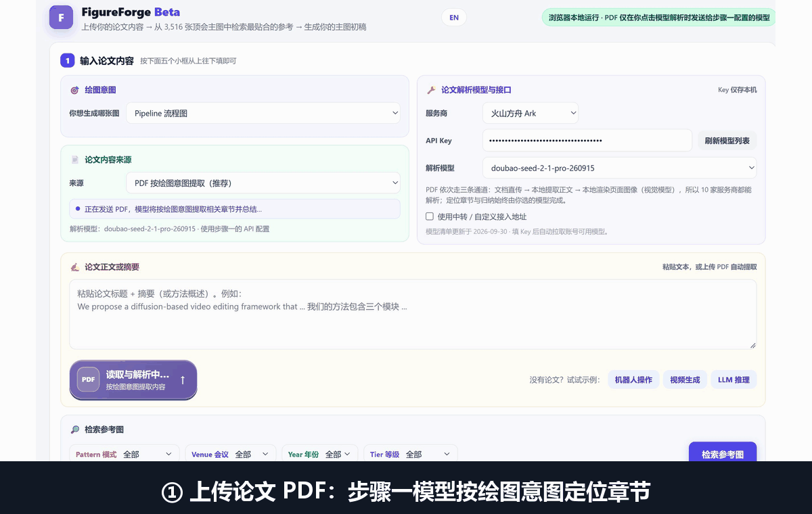Open the 服务商 火山方舟 Ark dropdown
The image size is (812, 514).
pyautogui.click(x=531, y=113)
